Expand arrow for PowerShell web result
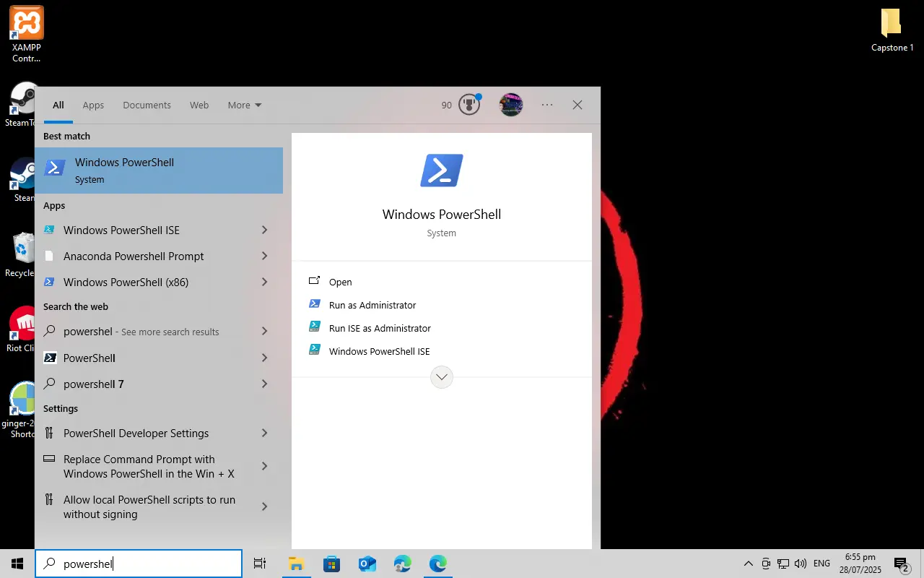 click(264, 358)
